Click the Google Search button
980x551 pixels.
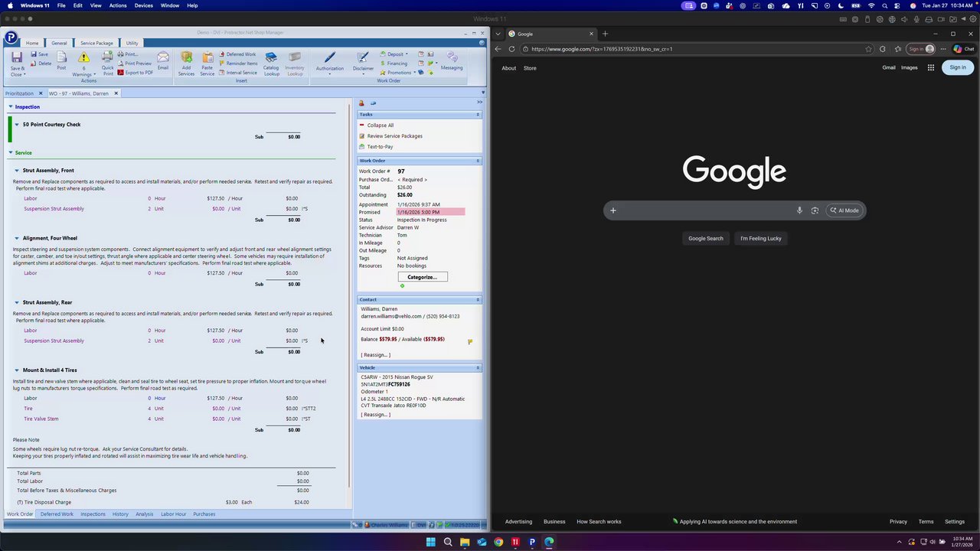705,239
